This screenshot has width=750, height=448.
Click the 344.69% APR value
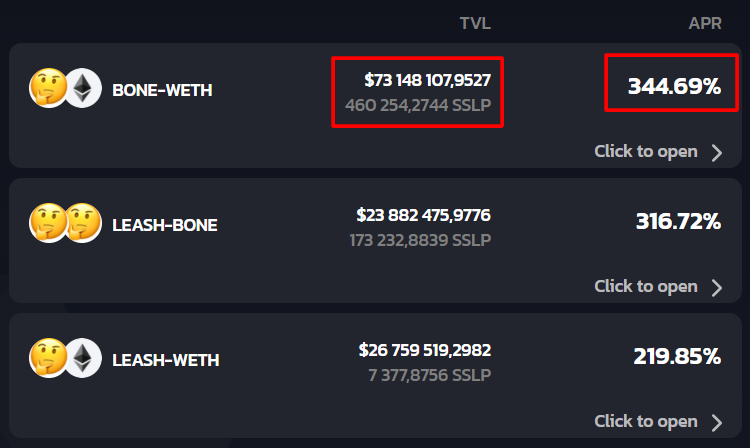tap(674, 87)
